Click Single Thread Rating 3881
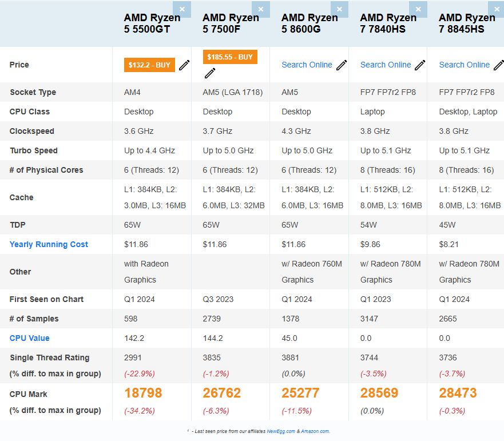The height and width of the screenshot is (441, 504). click(x=290, y=357)
